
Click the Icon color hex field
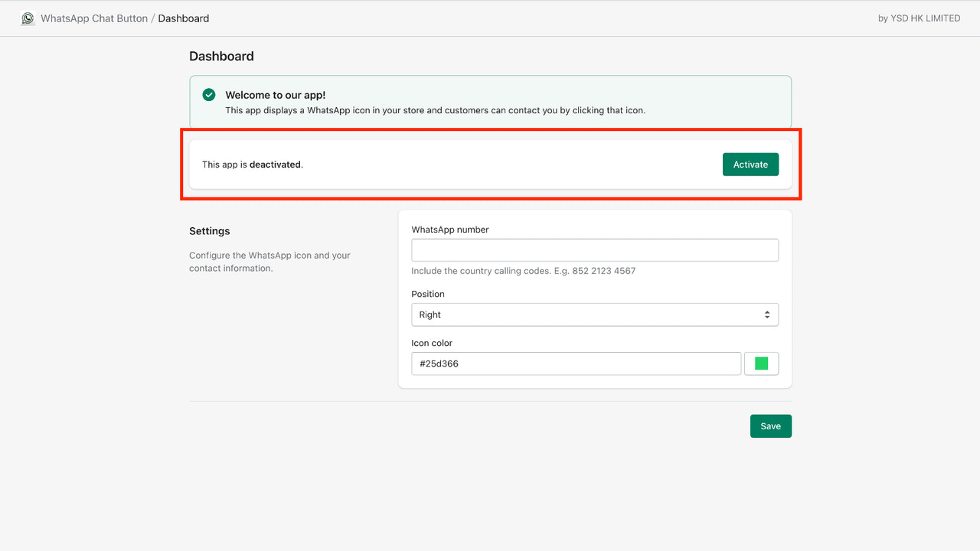tap(576, 364)
